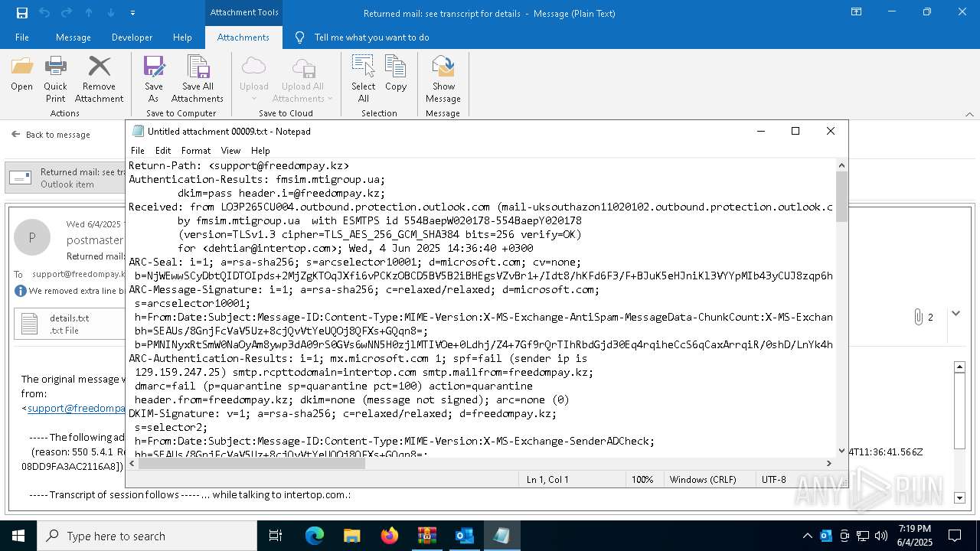
Task: Quick Print the selected attachment
Action: pos(55,79)
